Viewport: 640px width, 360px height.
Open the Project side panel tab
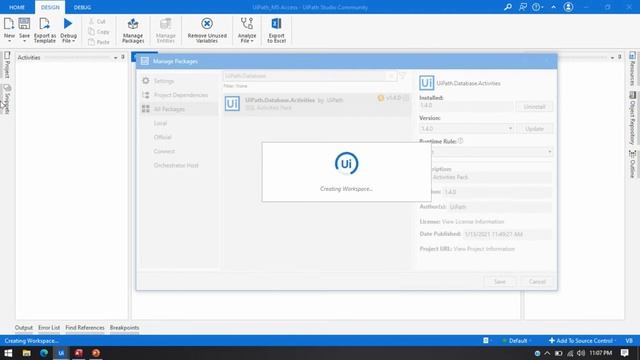(x=7, y=65)
